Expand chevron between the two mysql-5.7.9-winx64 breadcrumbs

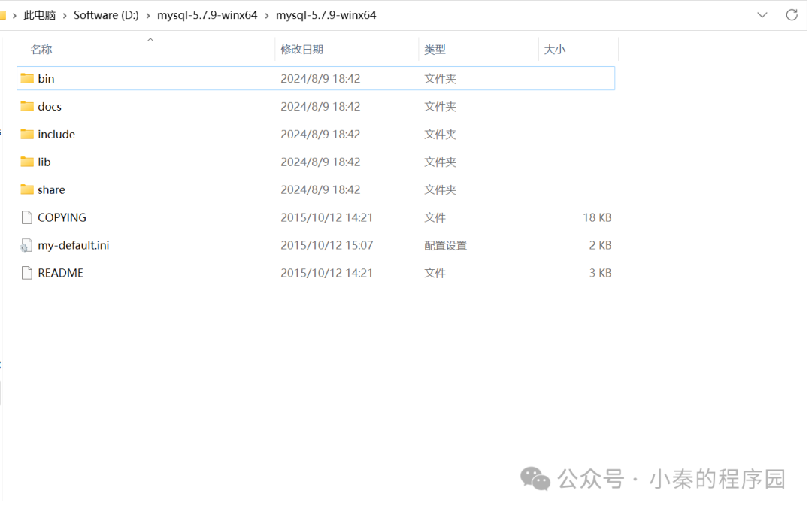tap(267, 16)
